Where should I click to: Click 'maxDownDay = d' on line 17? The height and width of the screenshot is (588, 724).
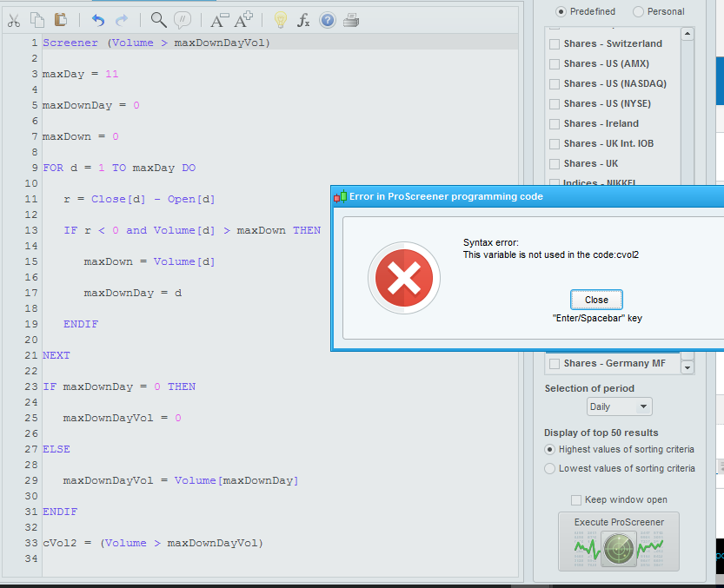pyautogui.click(x=132, y=293)
